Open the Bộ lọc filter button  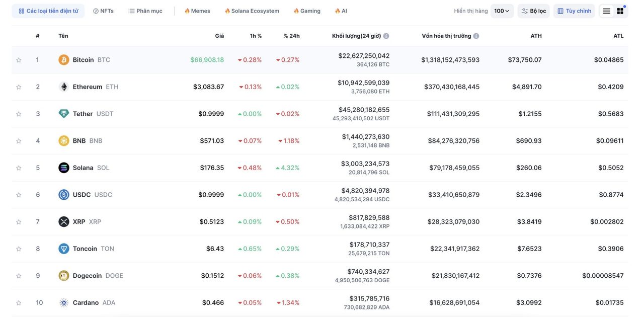[533, 11]
